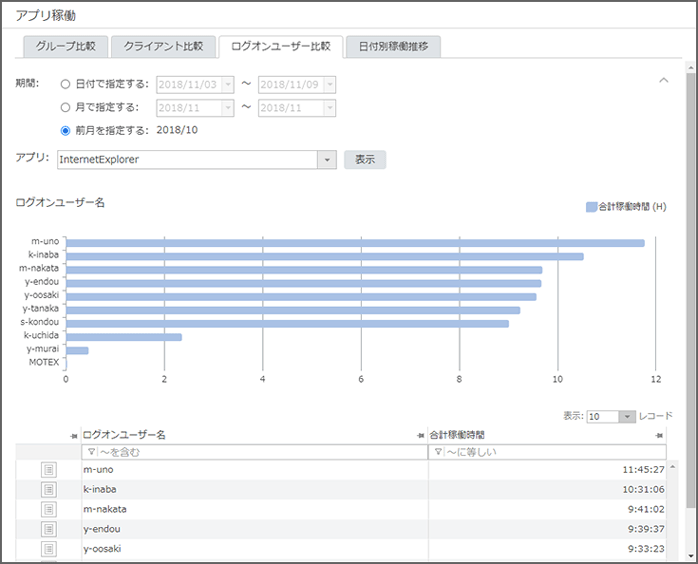
Task: Click the MOTEX chart axis label
Action: pyautogui.click(x=44, y=362)
